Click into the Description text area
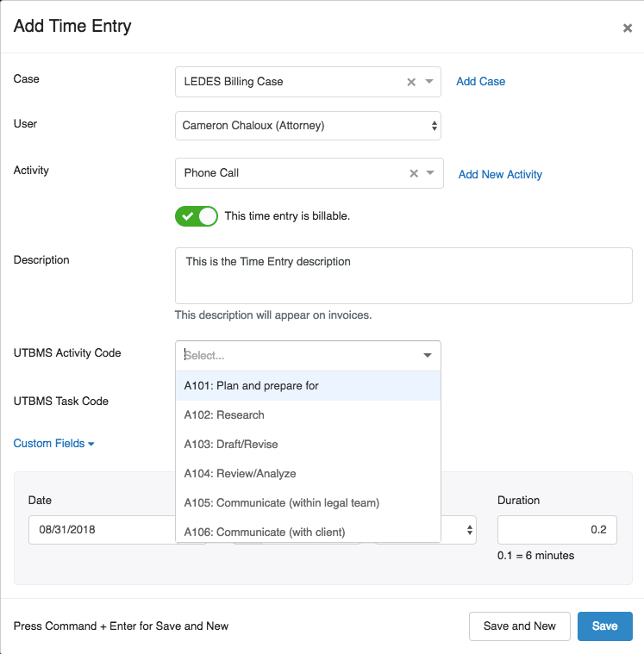 (x=403, y=276)
